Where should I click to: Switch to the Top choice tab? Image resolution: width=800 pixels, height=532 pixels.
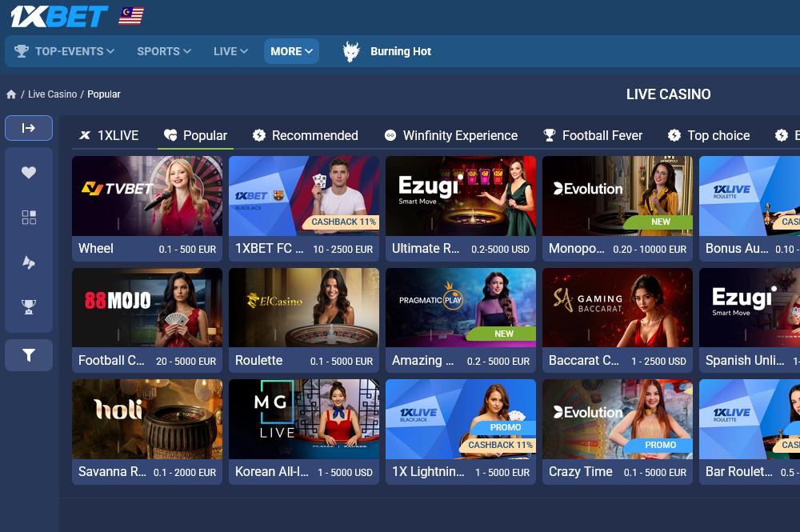[709, 136]
